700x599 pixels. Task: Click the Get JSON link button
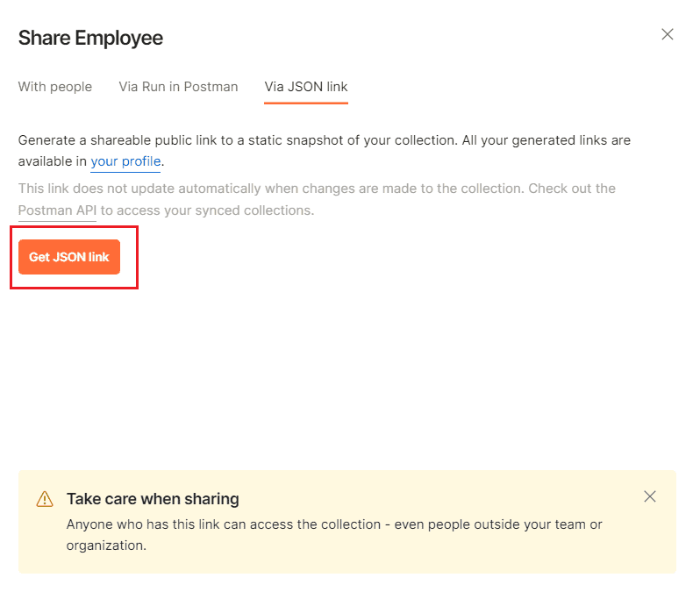[x=69, y=257]
